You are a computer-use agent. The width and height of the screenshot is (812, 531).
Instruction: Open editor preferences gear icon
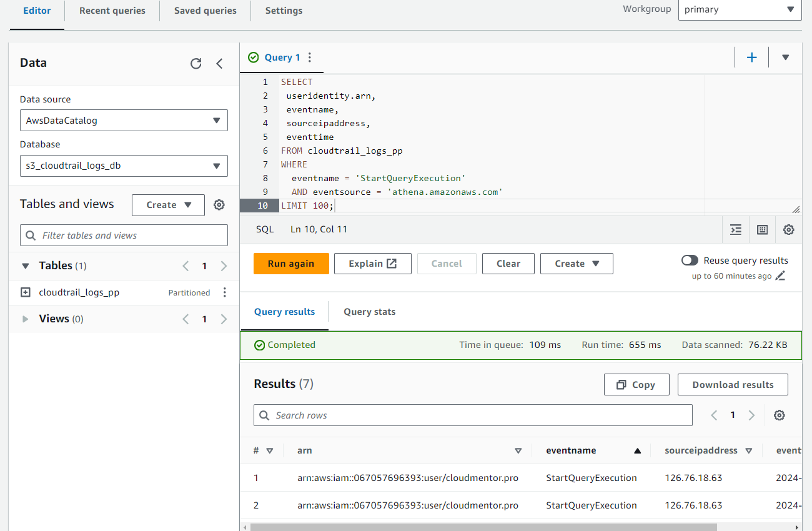788,230
